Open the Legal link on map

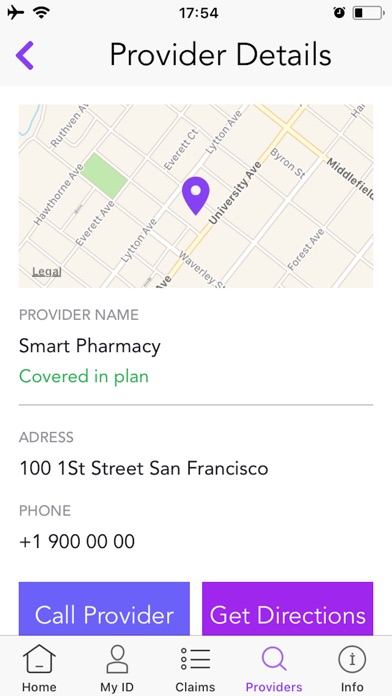pyautogui.click(x=47, y=272)
